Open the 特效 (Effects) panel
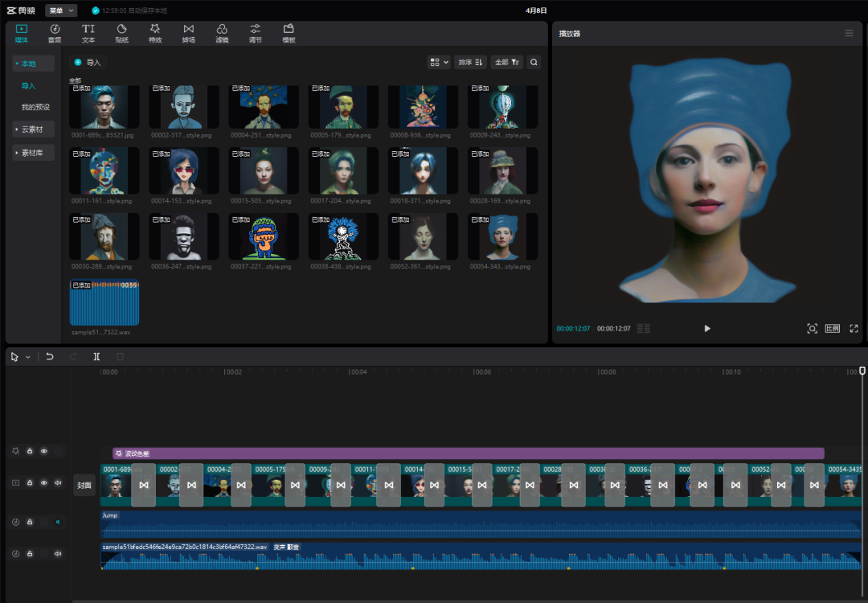This screenshot has height=603, width=868. [x=155, y=33]
